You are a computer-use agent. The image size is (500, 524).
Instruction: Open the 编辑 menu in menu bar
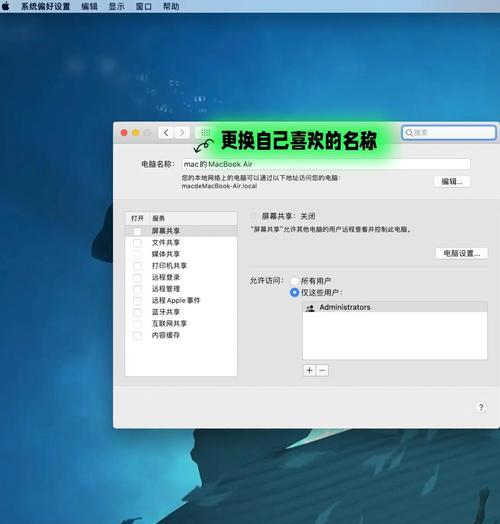[x=89, y=6]
